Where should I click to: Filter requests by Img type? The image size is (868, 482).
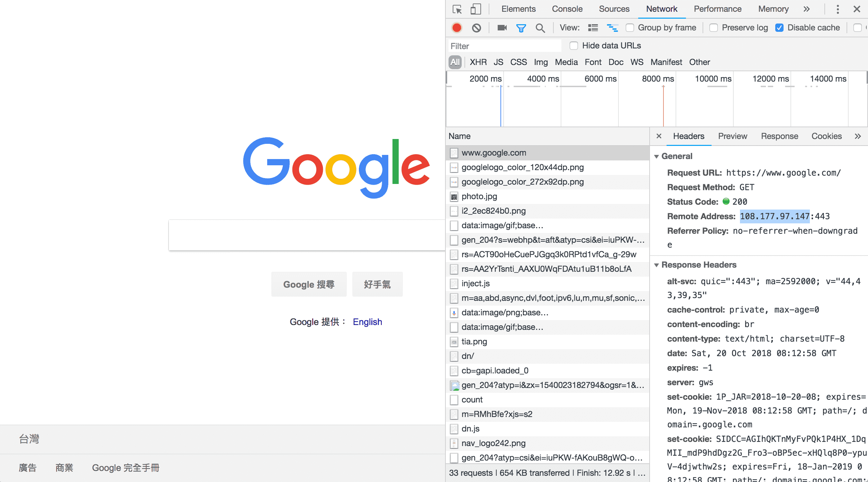tap(541, 62)
